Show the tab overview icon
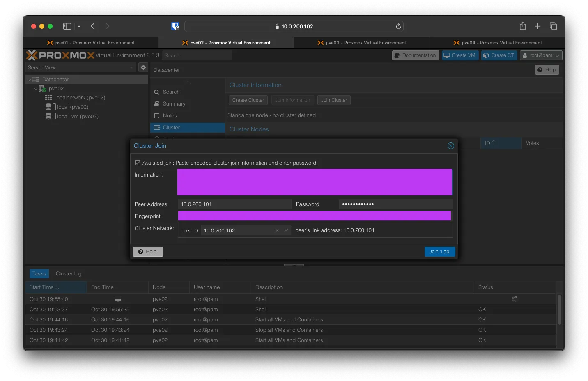This screenshot has height=381, width=588. (x=554, y=26)
